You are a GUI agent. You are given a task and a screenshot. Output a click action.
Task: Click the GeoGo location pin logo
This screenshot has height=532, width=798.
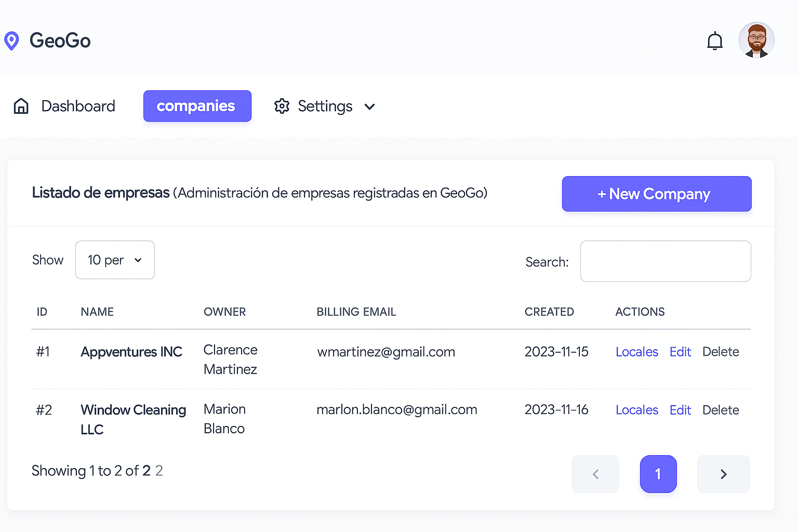pyautogui.click(x=11, y=40)
